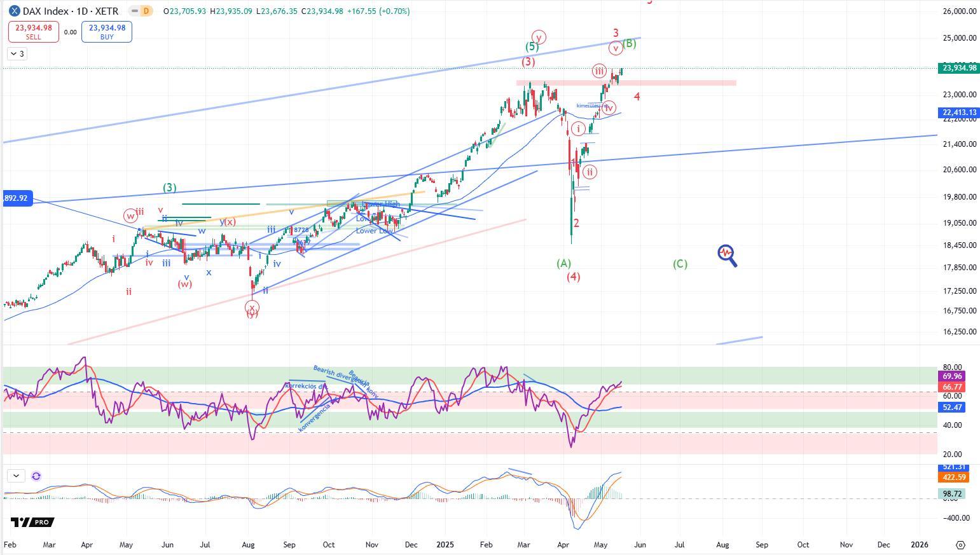980x555 pixels.
Task: Click the 2026 label on time axis
Action: tap(920, 545)
